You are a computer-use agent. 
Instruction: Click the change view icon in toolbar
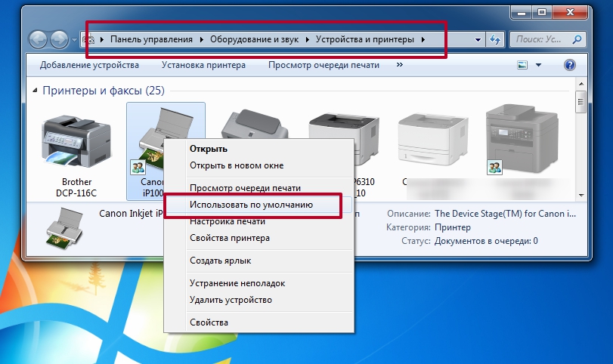pos(522,65)
